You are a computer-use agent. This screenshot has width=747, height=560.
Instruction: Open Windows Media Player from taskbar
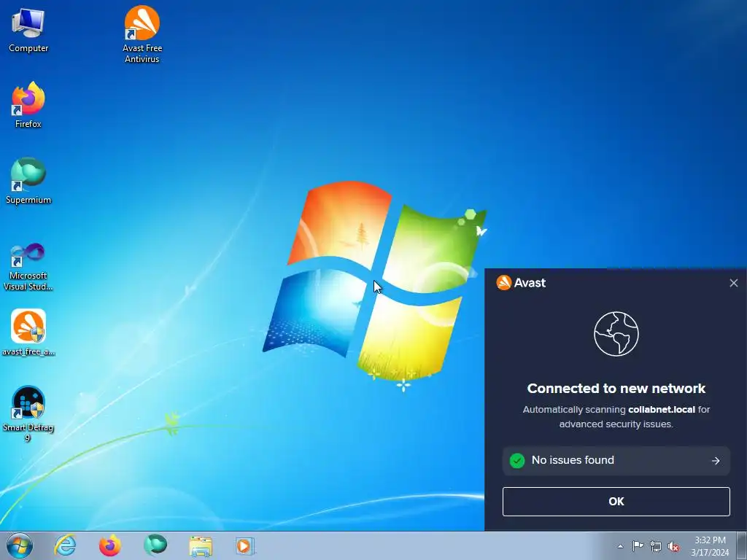[x=245, y=546]
